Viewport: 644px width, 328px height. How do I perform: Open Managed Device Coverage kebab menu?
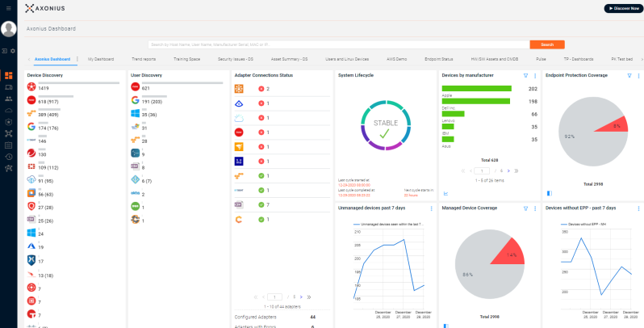pos(535,208)
